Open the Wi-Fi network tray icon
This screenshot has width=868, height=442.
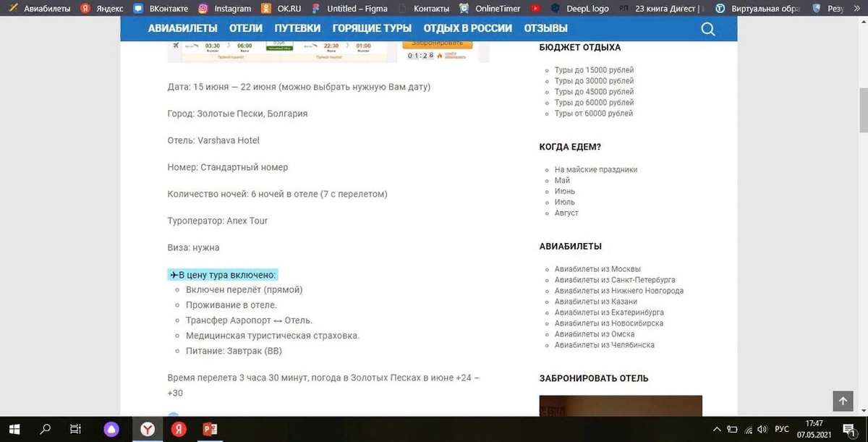pos(747,429)
